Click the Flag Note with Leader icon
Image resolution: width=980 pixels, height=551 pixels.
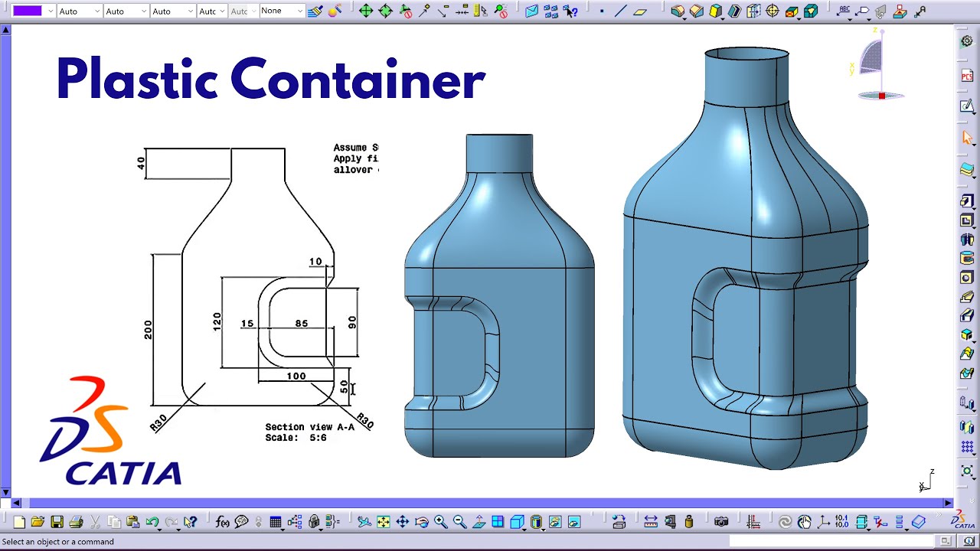(862, 11)
